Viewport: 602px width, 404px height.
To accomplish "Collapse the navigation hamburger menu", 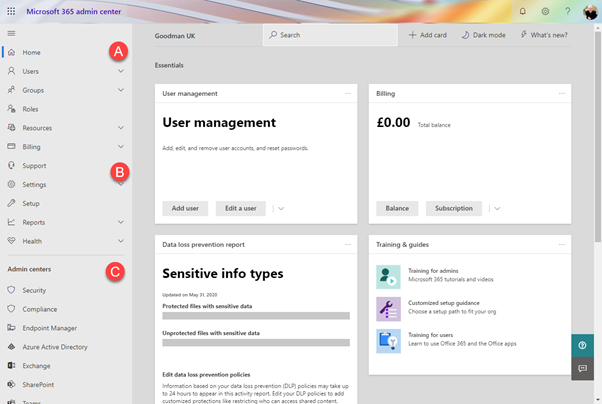I will (12, 33).
